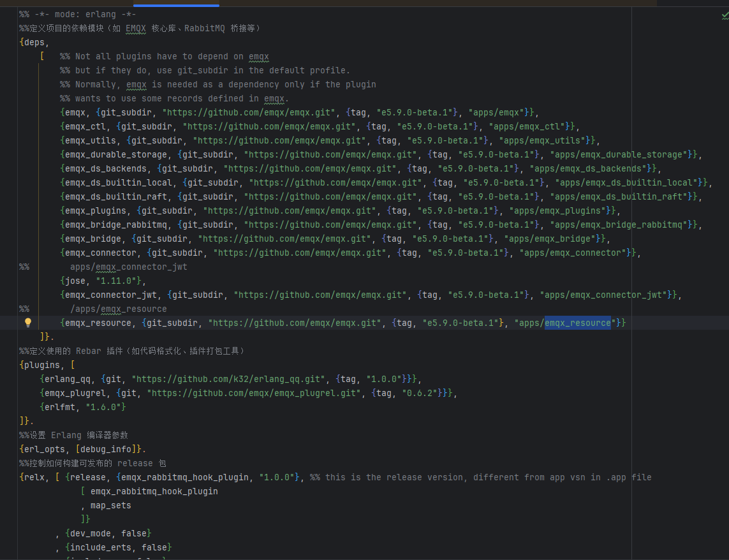729x560 pixels.
Task: Click the "erlfmt" plugin name
Action: coord(60,407)
